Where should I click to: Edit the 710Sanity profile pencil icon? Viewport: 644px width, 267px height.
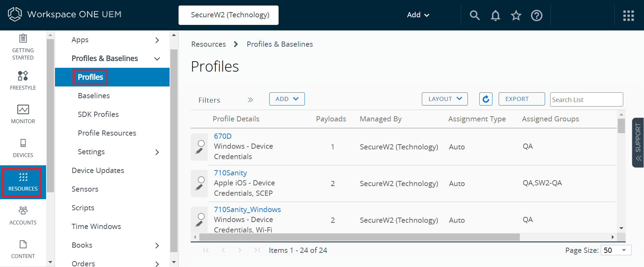tap(199, 187)
